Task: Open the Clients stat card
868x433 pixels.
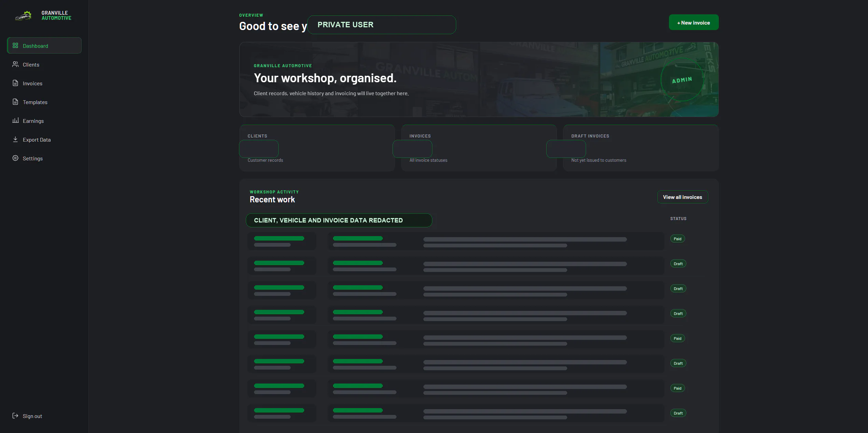Action: tap(317, 148)
